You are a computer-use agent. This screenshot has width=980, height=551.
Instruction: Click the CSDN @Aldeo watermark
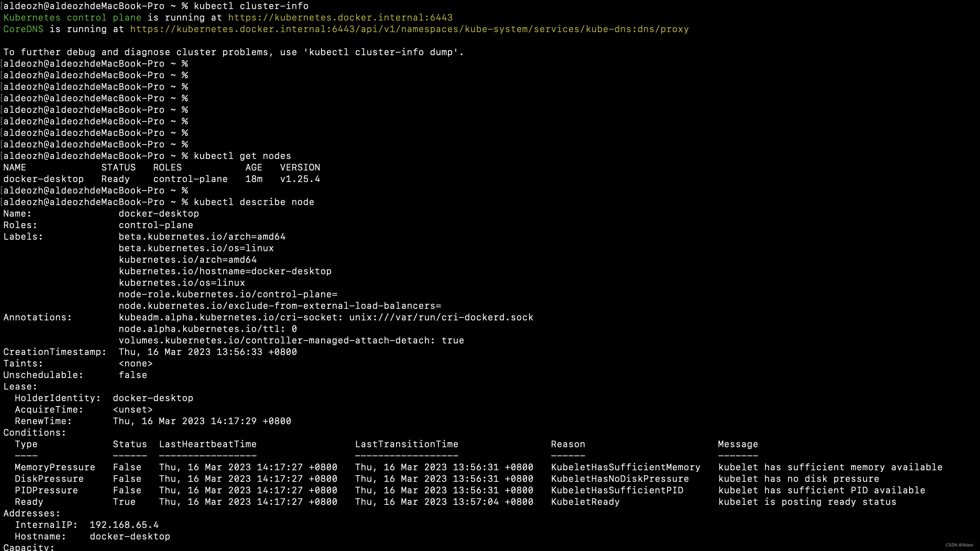click(x=959, y=545)
